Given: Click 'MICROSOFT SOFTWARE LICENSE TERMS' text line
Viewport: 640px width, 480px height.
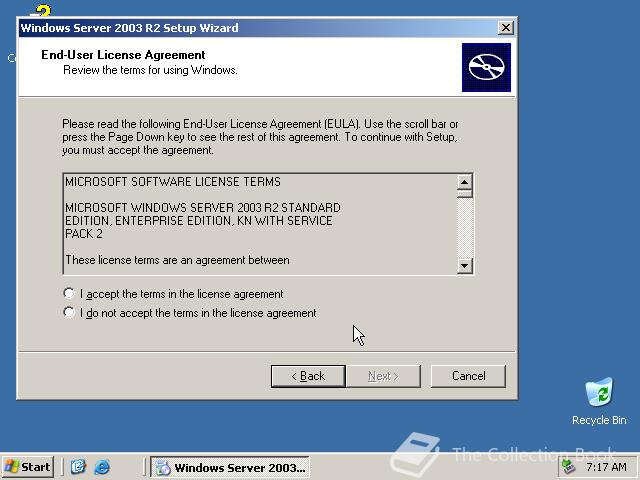Looking at the screenshot, I should [173, 182].
